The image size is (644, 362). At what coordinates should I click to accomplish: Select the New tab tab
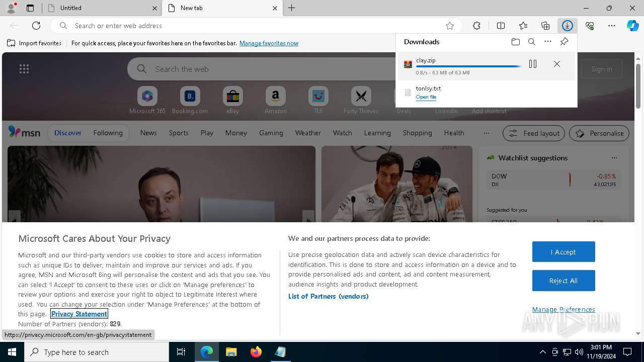point(221,8)
